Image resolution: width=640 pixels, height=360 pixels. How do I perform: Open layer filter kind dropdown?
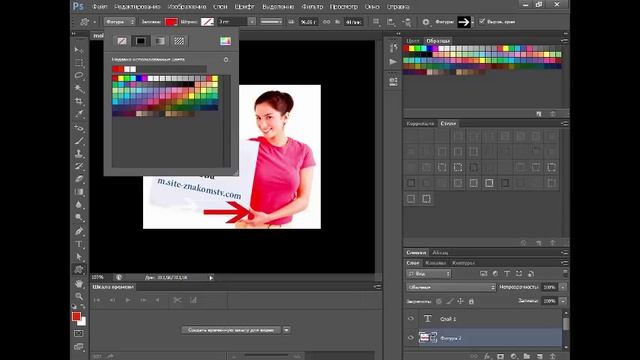tap(429, 273)
